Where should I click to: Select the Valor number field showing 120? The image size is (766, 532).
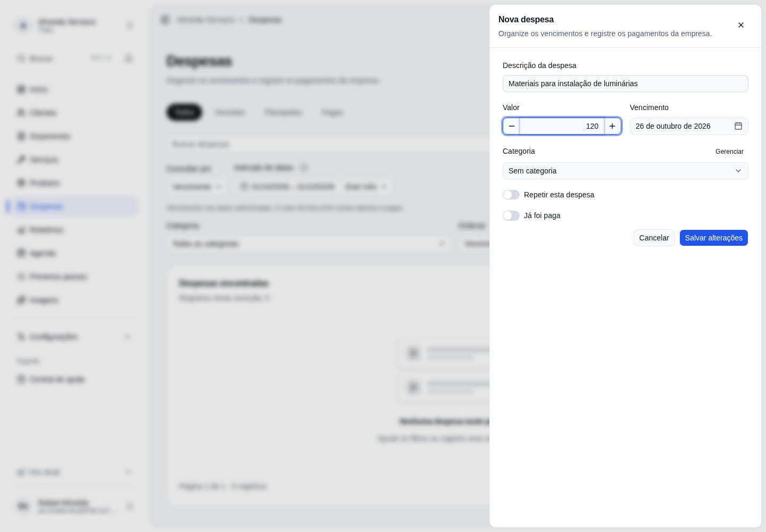tap(562, 126)
